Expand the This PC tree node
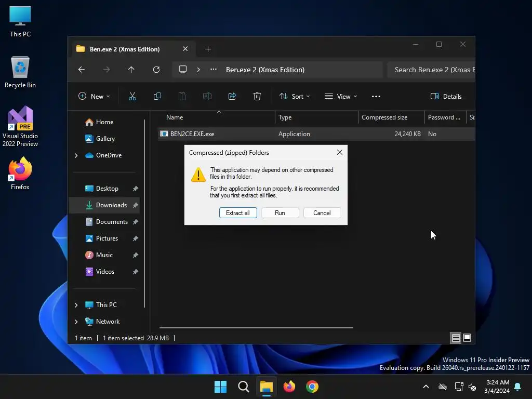Screen dimensions: 532x399 (x=76, y=305)
